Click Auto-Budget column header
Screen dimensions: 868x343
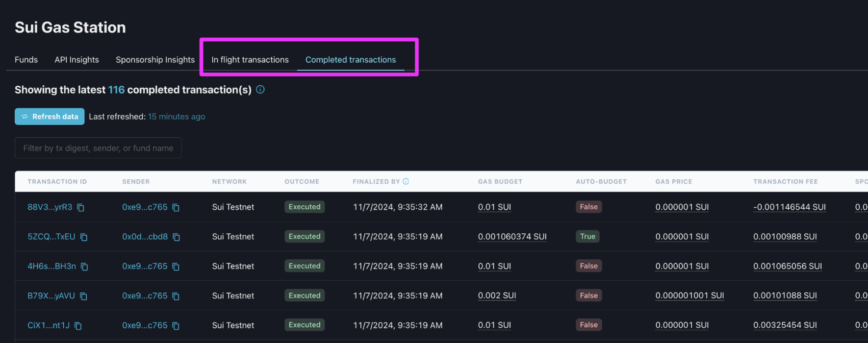point(601,182)
